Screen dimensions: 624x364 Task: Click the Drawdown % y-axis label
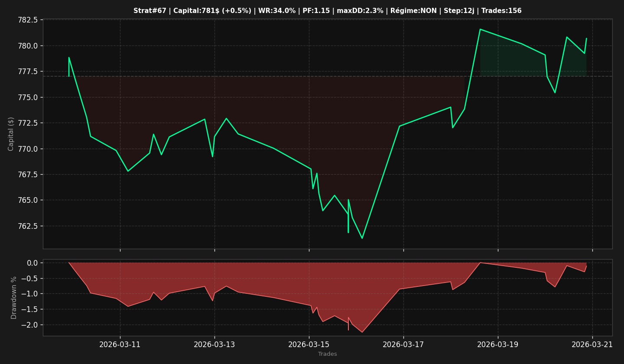(14, 298)
